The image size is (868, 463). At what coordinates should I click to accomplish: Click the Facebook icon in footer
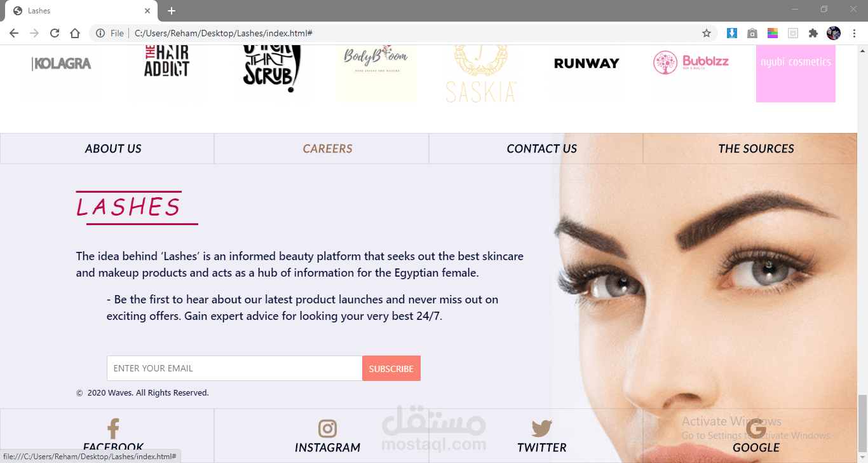[113, 429]
